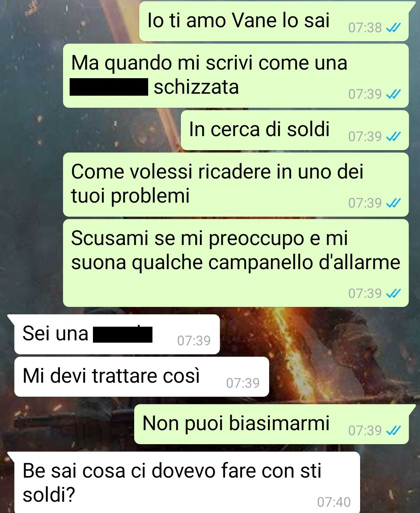
Task: Tap blue ticks on "In cerca di soldi"
Action: click(x=393, y=137)
